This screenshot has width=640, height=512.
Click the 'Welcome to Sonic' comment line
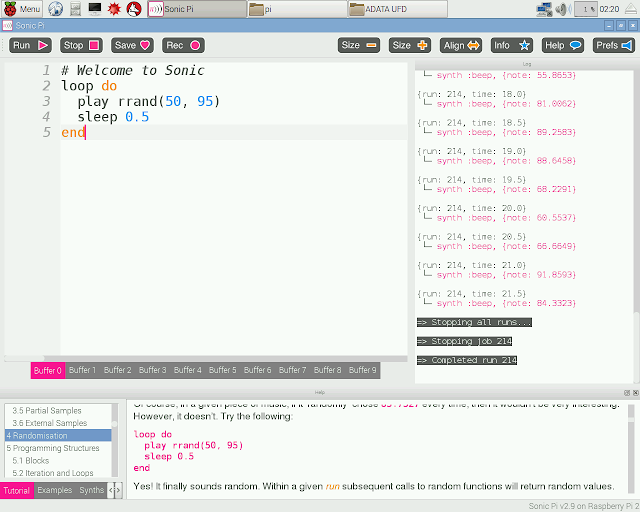[133, 70]
